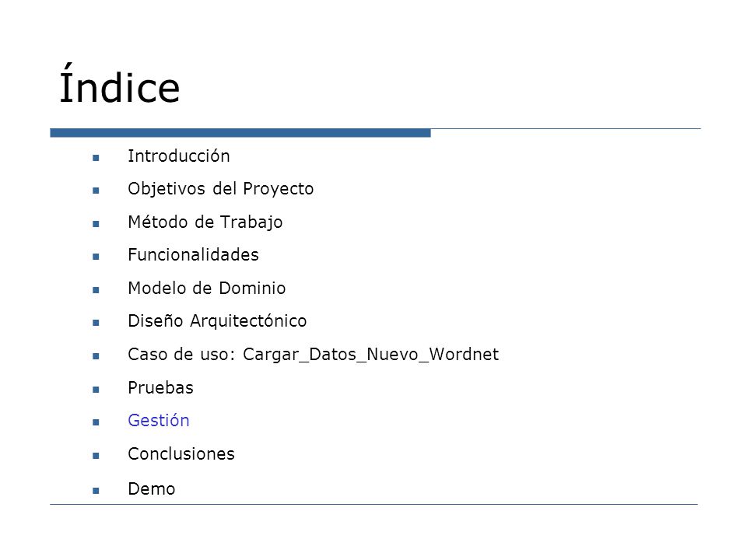
Task: Open Objetivos del Proyecto entry
Action: click(220, 189)
